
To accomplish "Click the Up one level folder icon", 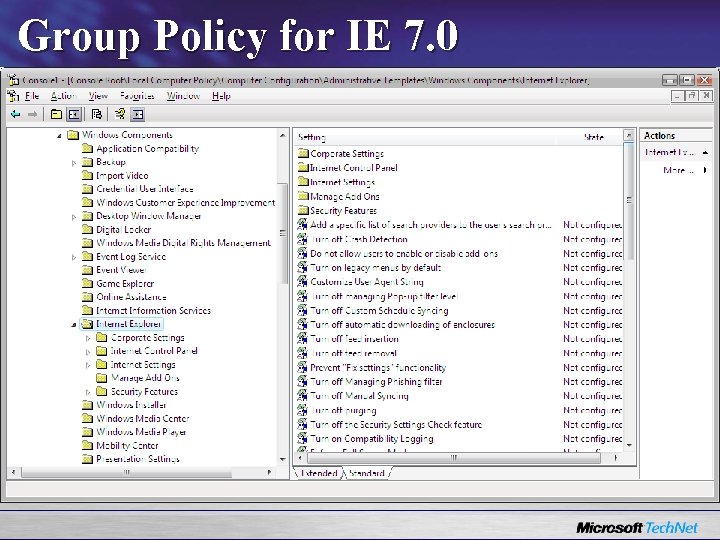I will (56, 114).
